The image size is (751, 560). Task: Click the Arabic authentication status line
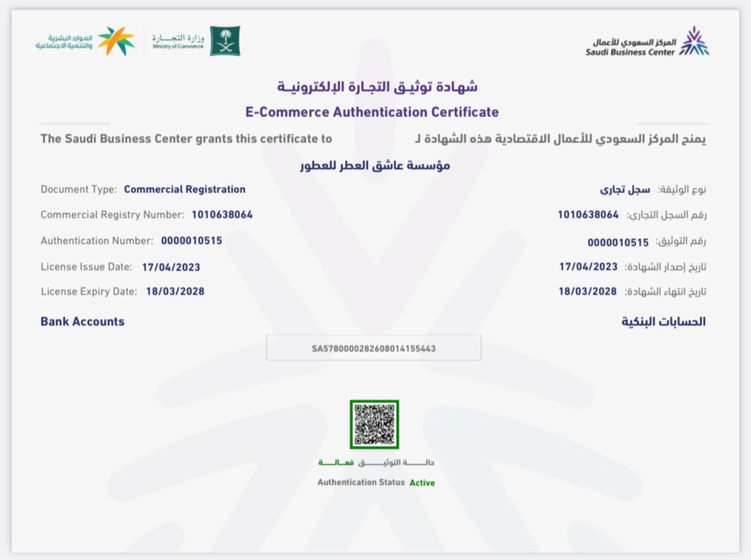377,463
